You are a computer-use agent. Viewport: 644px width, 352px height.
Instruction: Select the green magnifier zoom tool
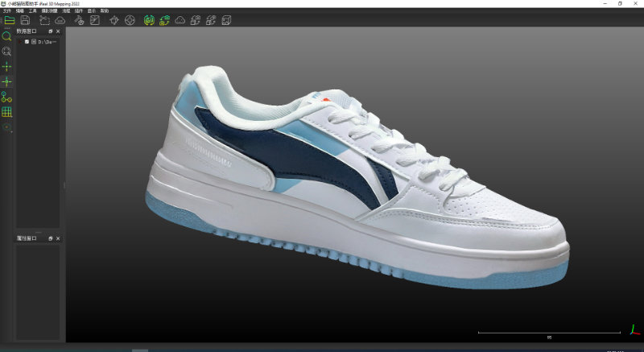tap(6, 36)
